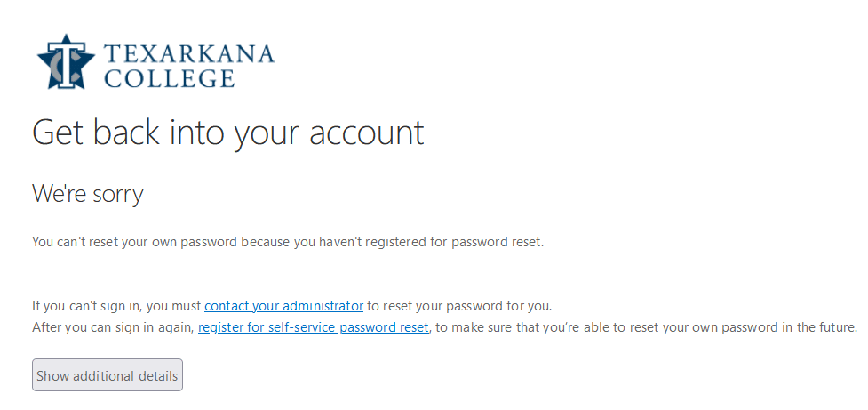Click the word 'details' on the gray button
868x410 pixels.
(x=158, y=375)
